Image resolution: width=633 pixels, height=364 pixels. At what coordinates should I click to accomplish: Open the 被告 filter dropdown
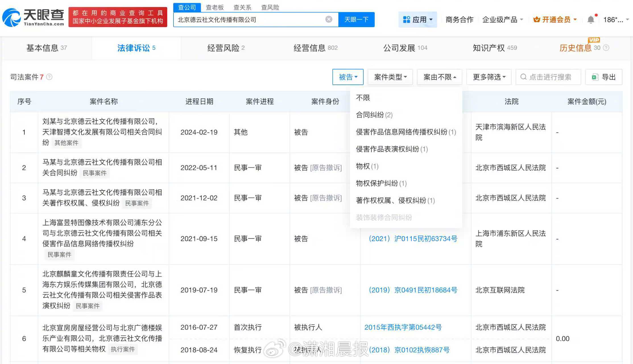tap(348, 77)
